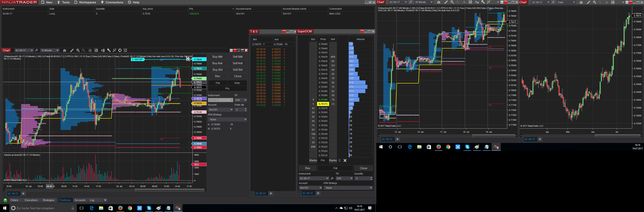This screenshot has height=212, width=644.
Task: Open the New menu
Action: coord(47,2)
